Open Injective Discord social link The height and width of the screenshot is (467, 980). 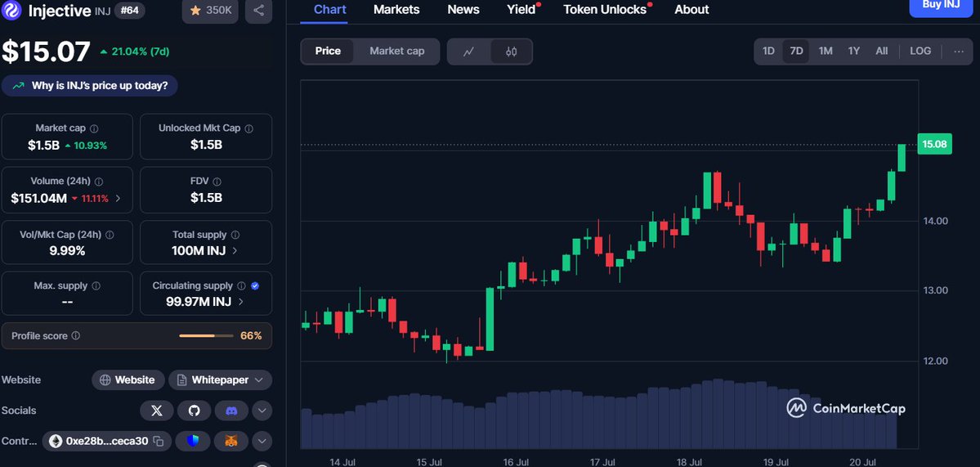click(231, 411)
